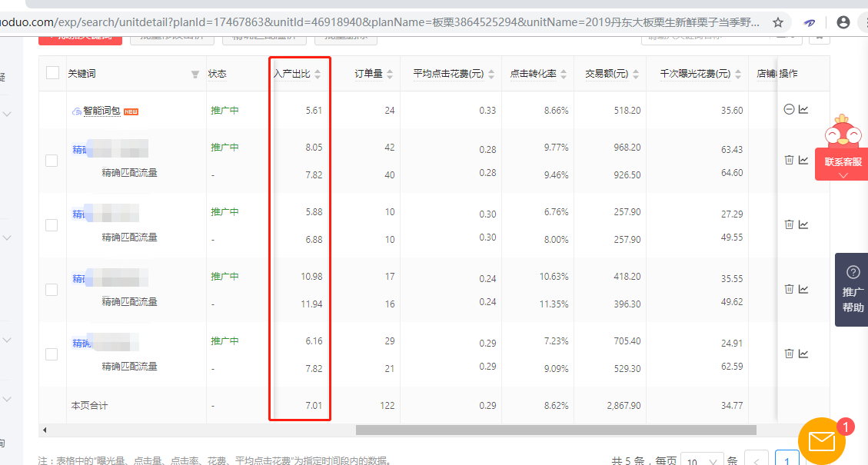Delete keyword with 入产出比 6.16
This screenshot has width=868, height=465.
(x=790, y=354)
